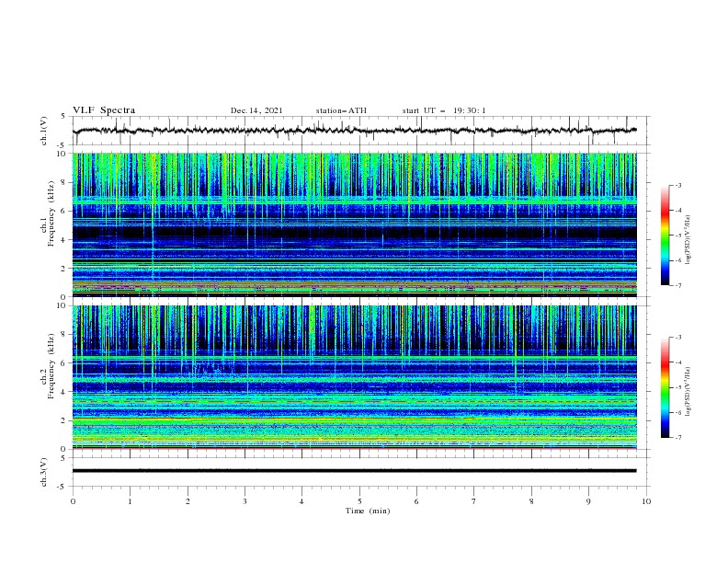Click the ch.1 spectrogram color scale bar
The height and width of the screenshot is (563, 728).
coord(665,236)
